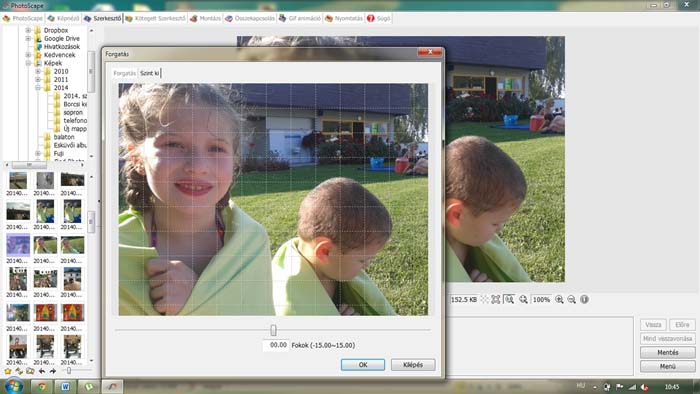This screenshot has width=700, height=394.
Task: Expand the Dropbox folder node
Action: point(29,30)
